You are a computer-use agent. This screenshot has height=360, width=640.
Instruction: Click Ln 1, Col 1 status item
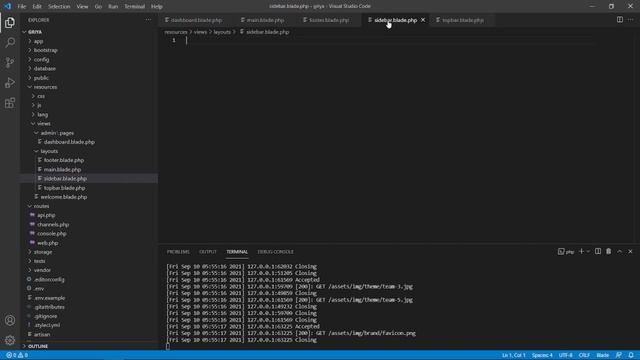(513, 355)
